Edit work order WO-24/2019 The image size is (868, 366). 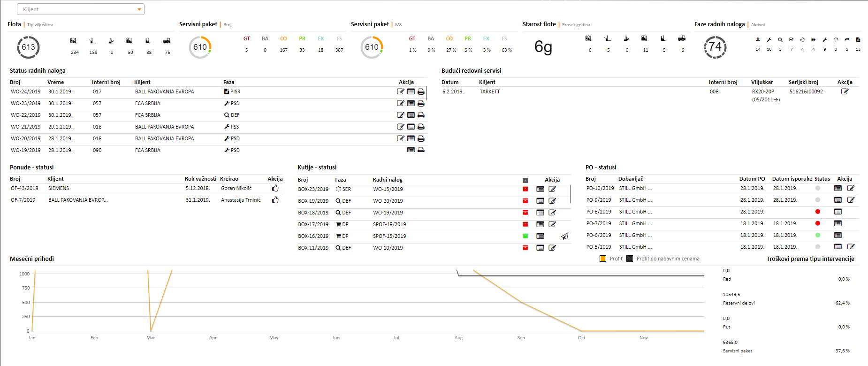401,91
